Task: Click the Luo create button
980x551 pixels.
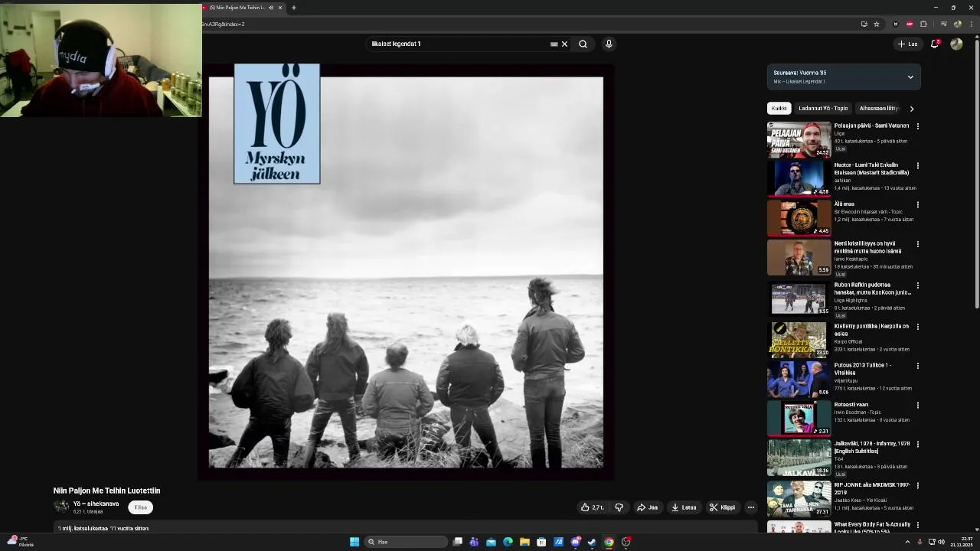Action: pos(907,44)
